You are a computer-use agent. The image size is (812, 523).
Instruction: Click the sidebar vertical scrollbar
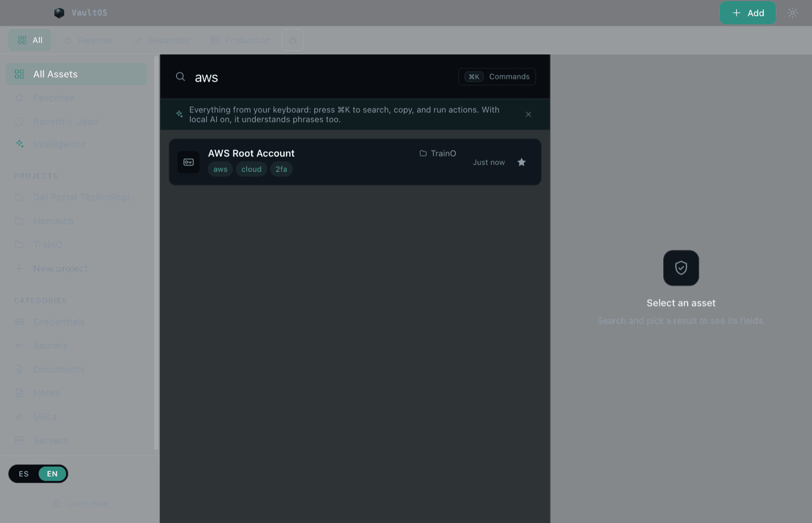point(156,253)
